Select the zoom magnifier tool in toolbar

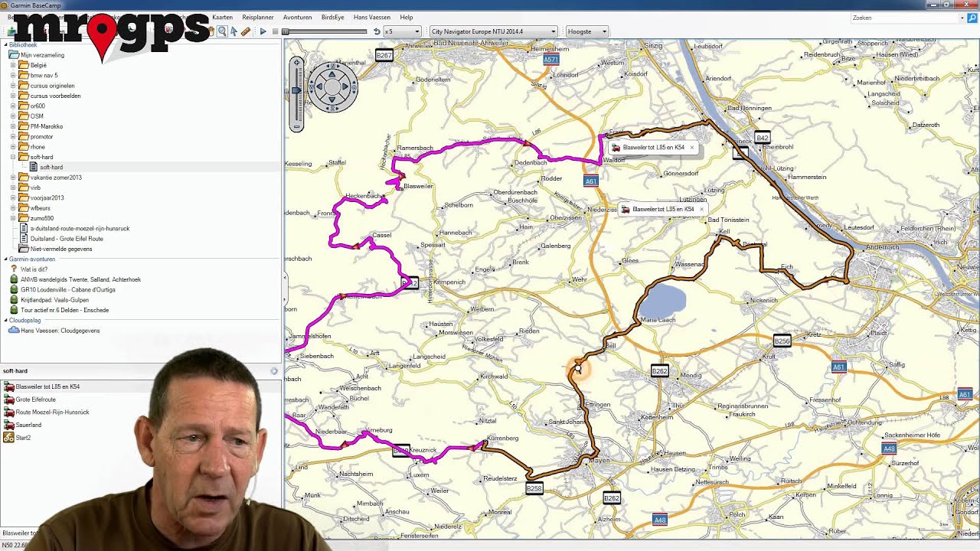coord(222,31)
